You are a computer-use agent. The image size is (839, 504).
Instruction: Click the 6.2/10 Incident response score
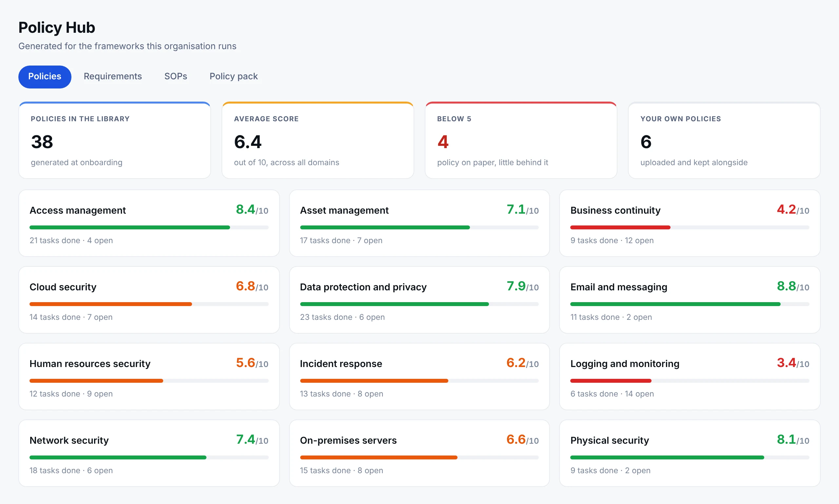pyautogui.click(x=522, y=363)
